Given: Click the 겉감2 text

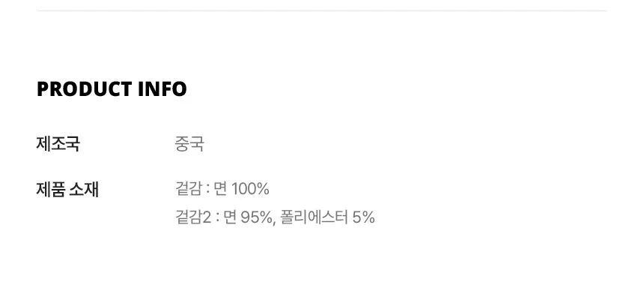Looking at the screenshot, I should [x=192, y=217].
